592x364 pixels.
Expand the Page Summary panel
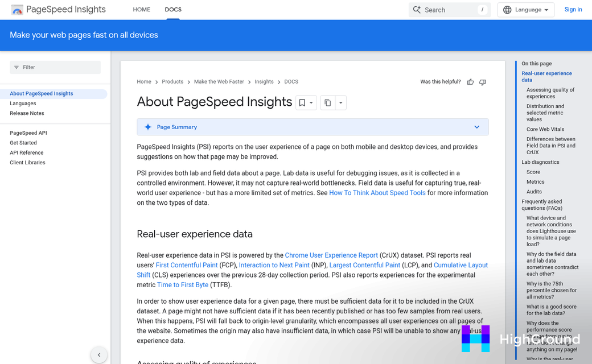(476, 127)
